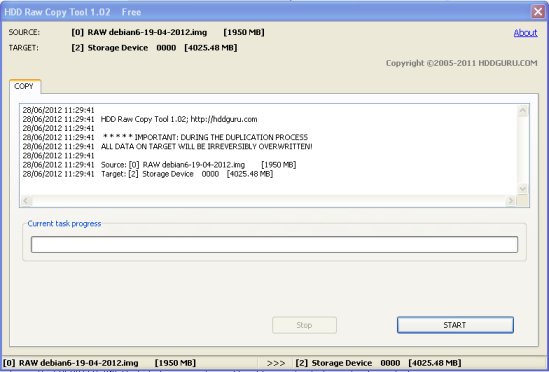Click the log horizontal scroll-left arrow
The image size is (549, 372).
(26, 201)
